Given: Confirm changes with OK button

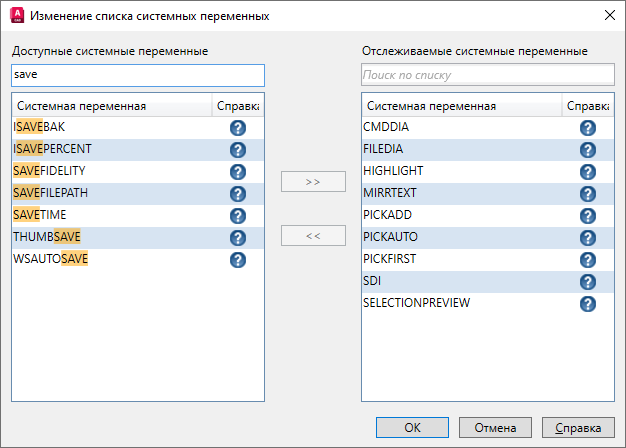Looking at the screenshot, I should tap(412, 427).
